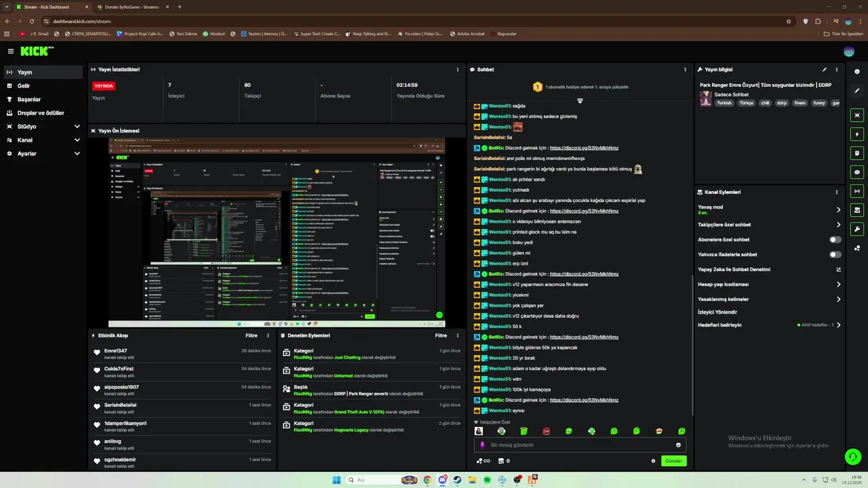Open the shop icon showing 0 below chat
Viewport: 868px width, 488px height.
pos(504,461)
